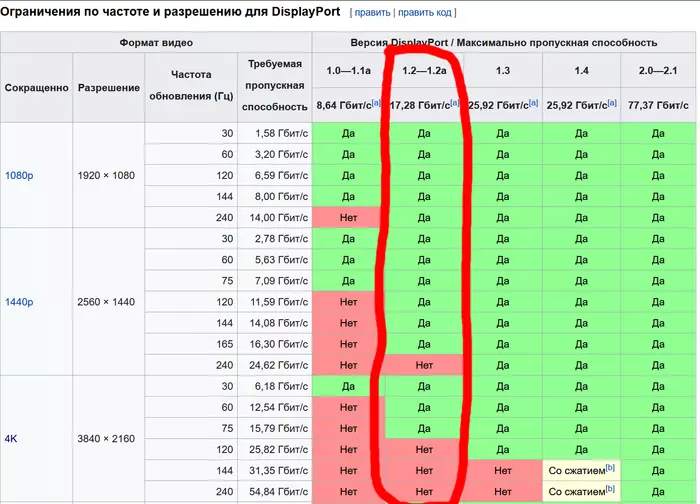Click "Со сжатием" in the 54,84 Гбит/с row
700x504 pixels.
[x=577, y=492]
